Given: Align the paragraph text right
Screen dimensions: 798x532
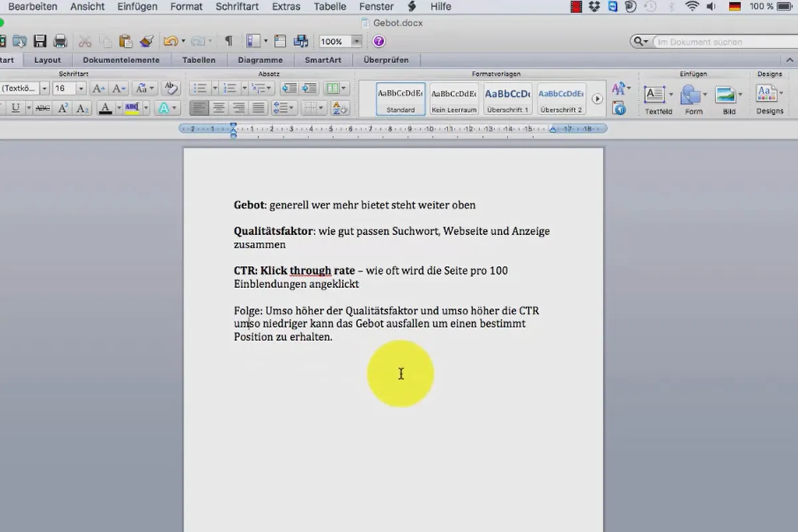Looking at the screenshot, I should (x=239, y=108).
